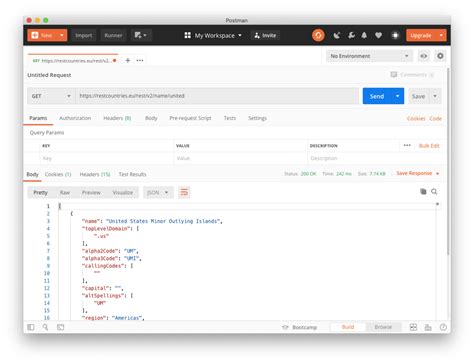Click the request URL input field
The image size is (474, 364).
pos(217,96)
